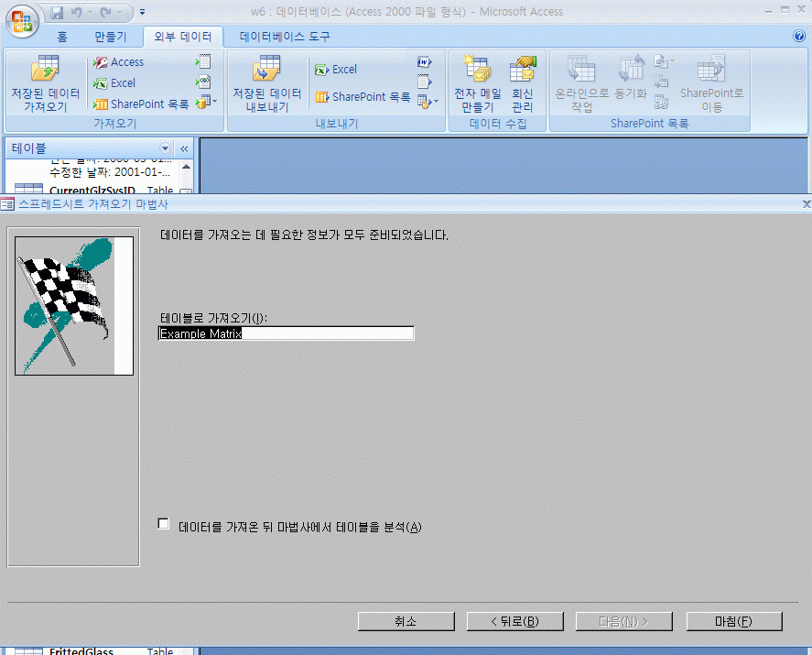Click the 뒤로(B) back button
This screenshot has width=812, height=655.
[514, 621]
